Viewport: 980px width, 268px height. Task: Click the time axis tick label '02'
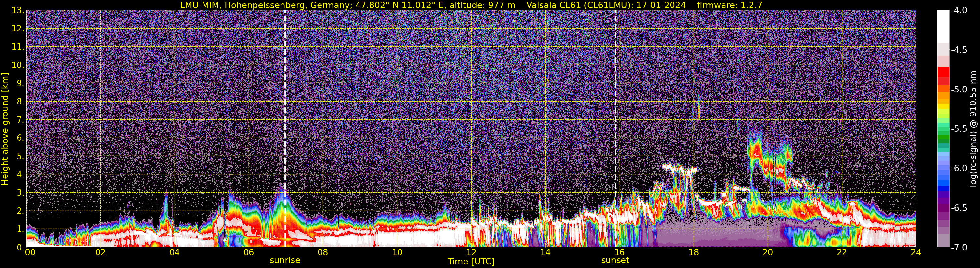pos(100,252)
